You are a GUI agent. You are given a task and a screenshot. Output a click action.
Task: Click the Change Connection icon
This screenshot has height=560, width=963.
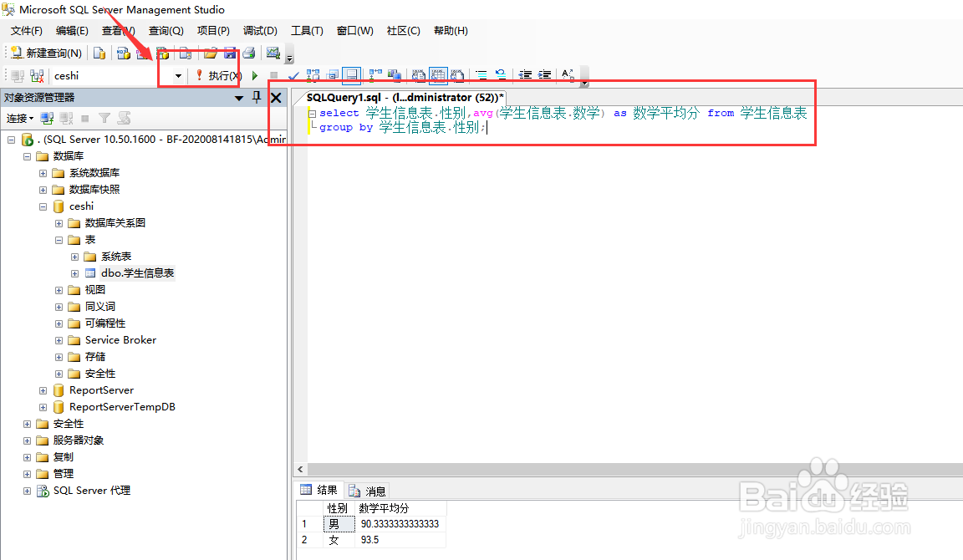pyautogui.click(x=37, y=75)
